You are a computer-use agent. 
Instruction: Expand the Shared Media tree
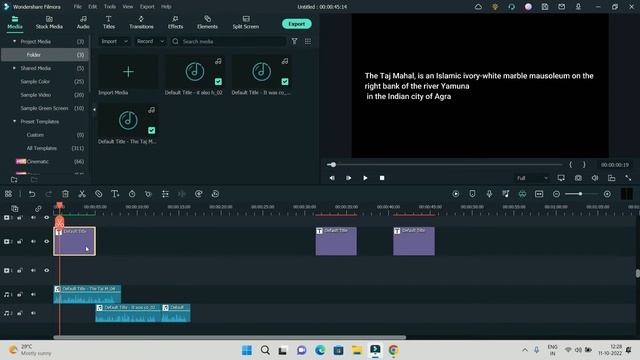[14, 68]
